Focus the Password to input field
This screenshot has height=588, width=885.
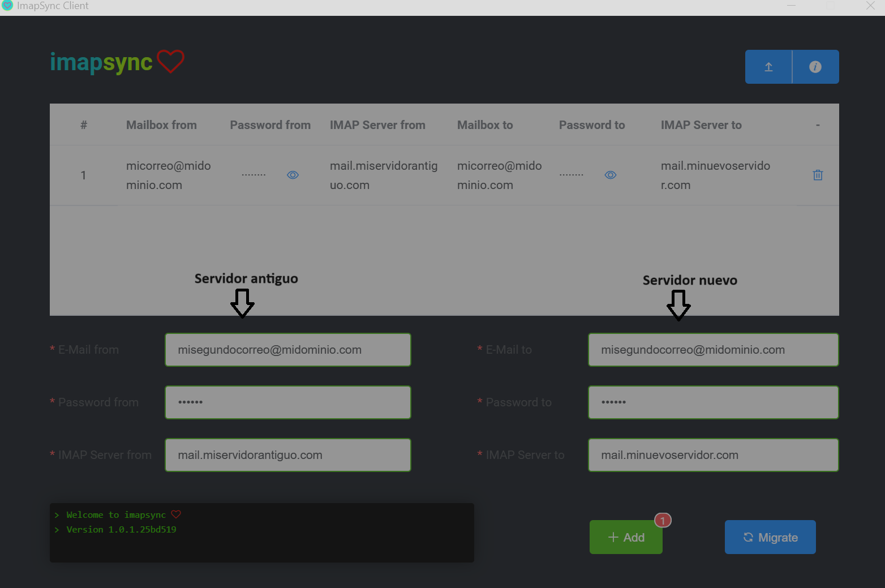(714, 402)
